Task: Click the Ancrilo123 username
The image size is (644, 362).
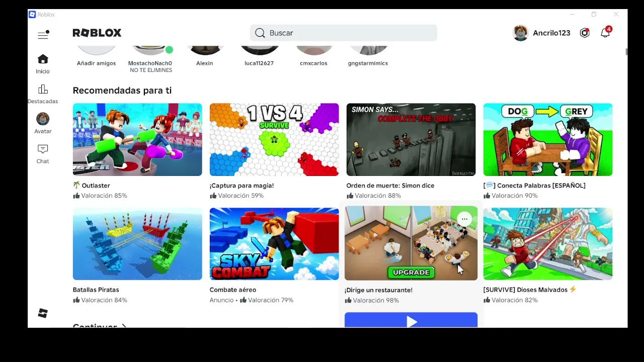Action: (551, 33)
